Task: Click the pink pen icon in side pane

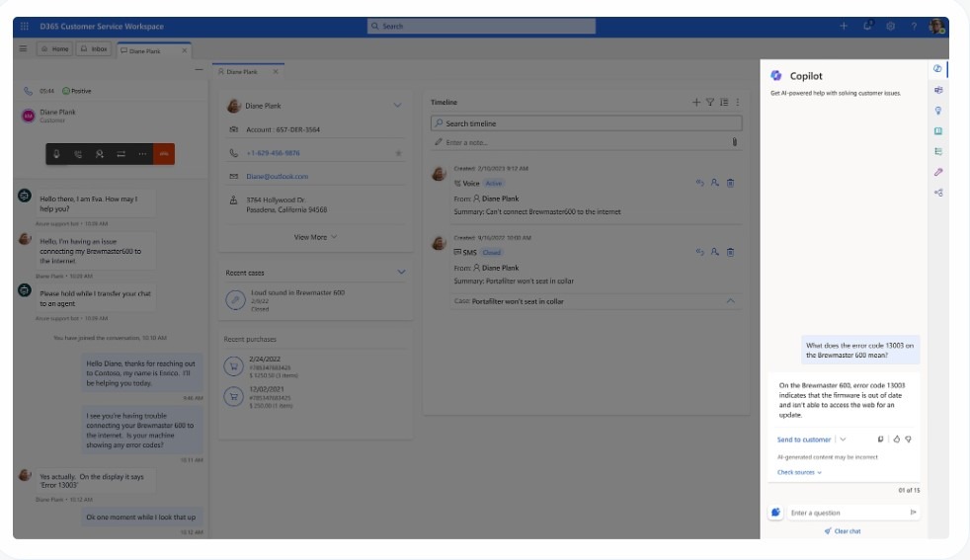Action: (938, 172)
